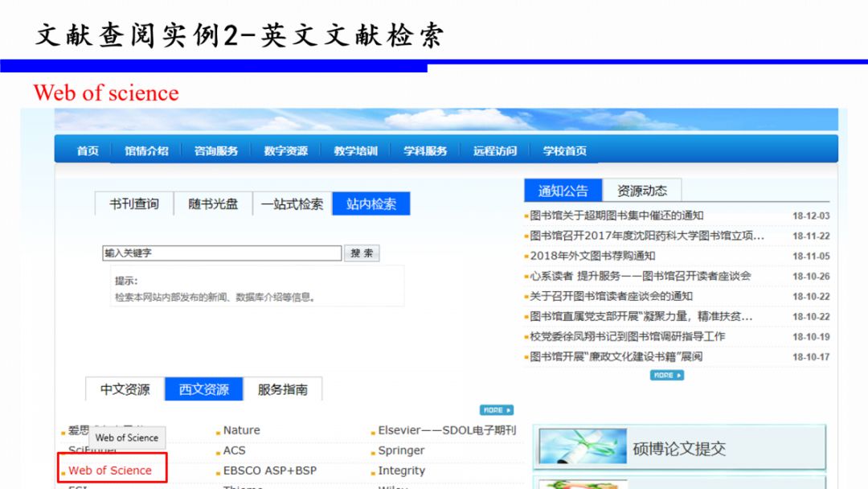Screen dimensions: 868x489
Task: Click the 18-11-05 date entry
Action: coord(811,257)
